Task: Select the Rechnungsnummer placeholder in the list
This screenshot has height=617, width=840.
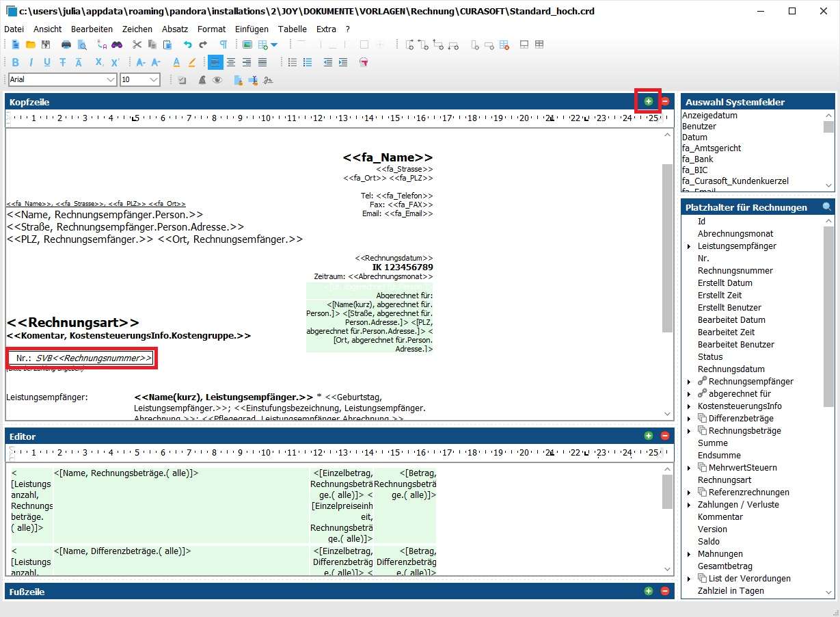Action: tap(735, 271)
